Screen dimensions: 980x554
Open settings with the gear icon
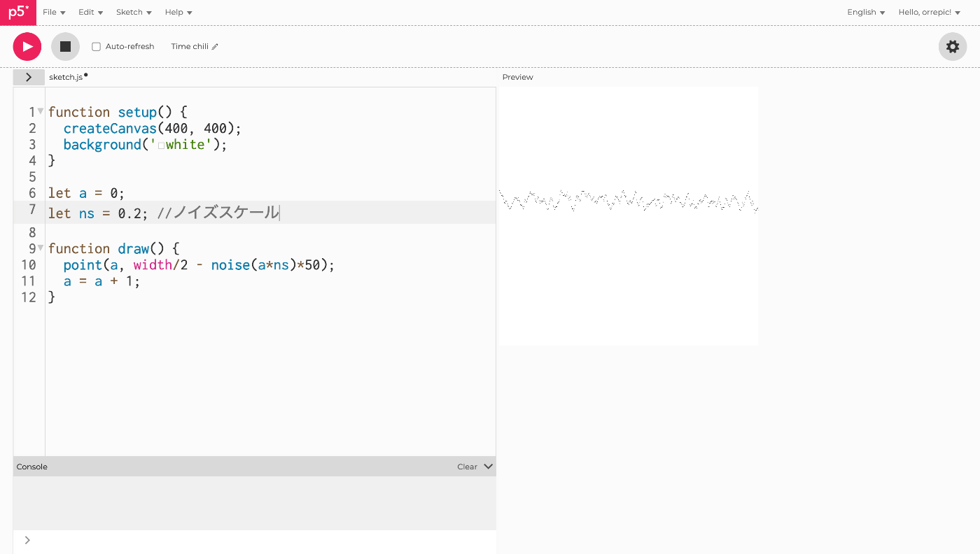(952, 47)
